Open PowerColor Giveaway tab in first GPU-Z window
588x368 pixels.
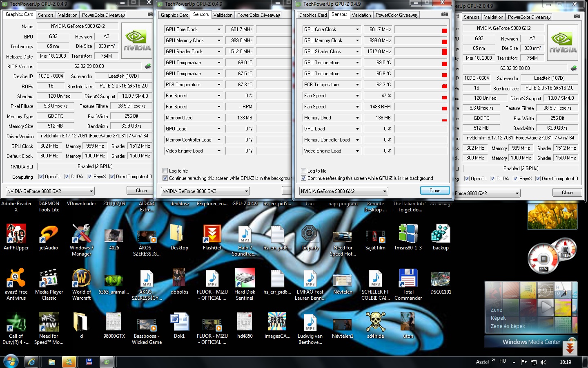(103, 15)
